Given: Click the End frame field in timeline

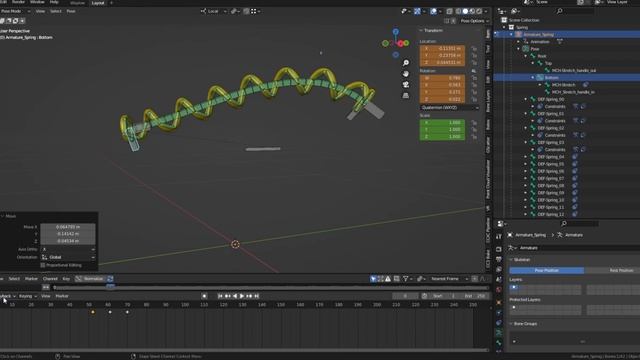Looking at the screenshot, I should (475, 296).
